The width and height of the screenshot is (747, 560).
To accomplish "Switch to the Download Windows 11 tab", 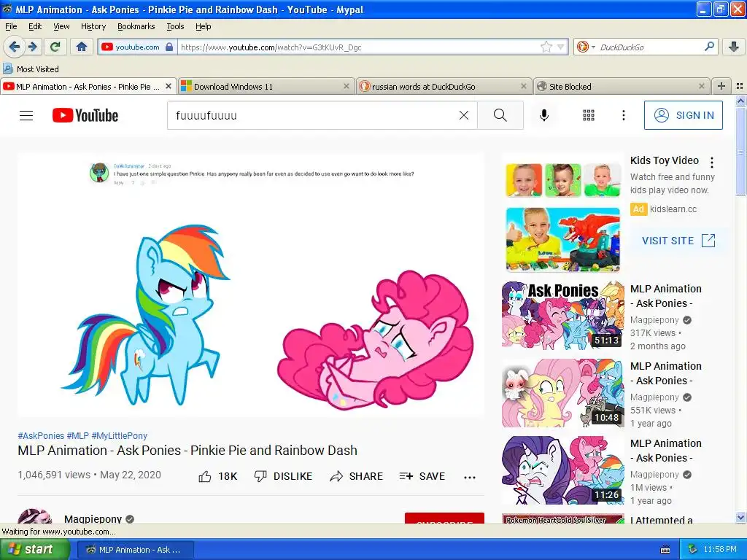I will [266, 86].
